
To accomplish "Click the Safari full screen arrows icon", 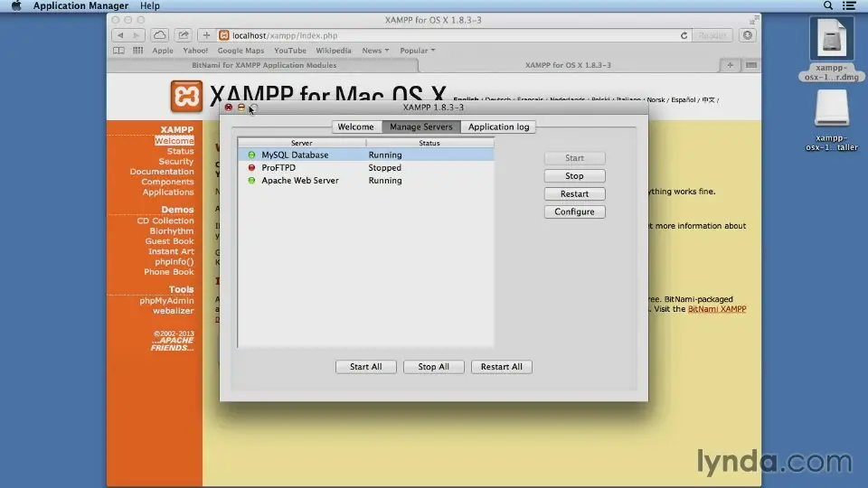I will [x=754, y=20].
